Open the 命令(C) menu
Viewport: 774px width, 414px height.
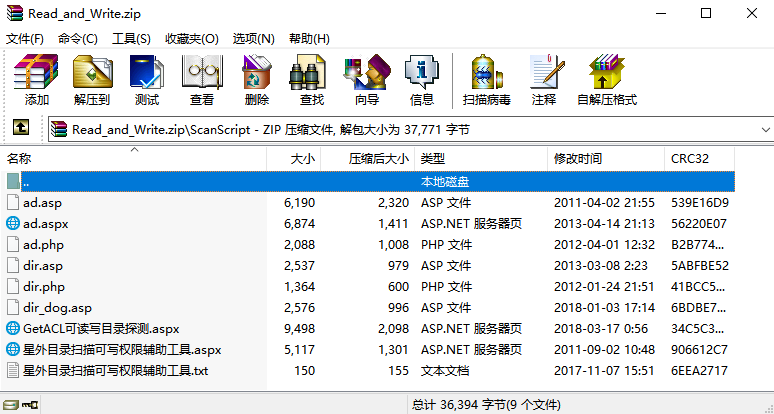click(x=77, y=38)
